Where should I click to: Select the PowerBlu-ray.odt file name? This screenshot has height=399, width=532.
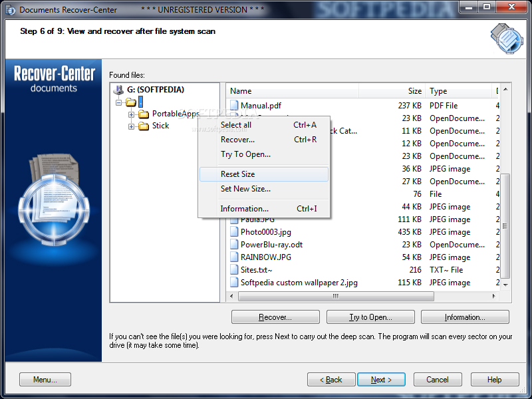pos(271,245)
